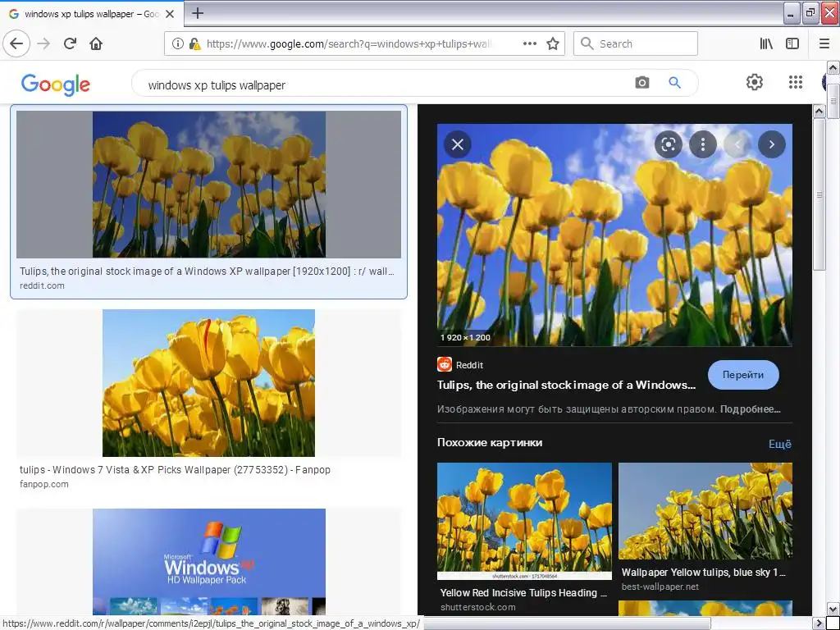The height and width of the screenshot is (630, 840).
Task: Click the Reddit source icon
Action: (x=444, y=364)
